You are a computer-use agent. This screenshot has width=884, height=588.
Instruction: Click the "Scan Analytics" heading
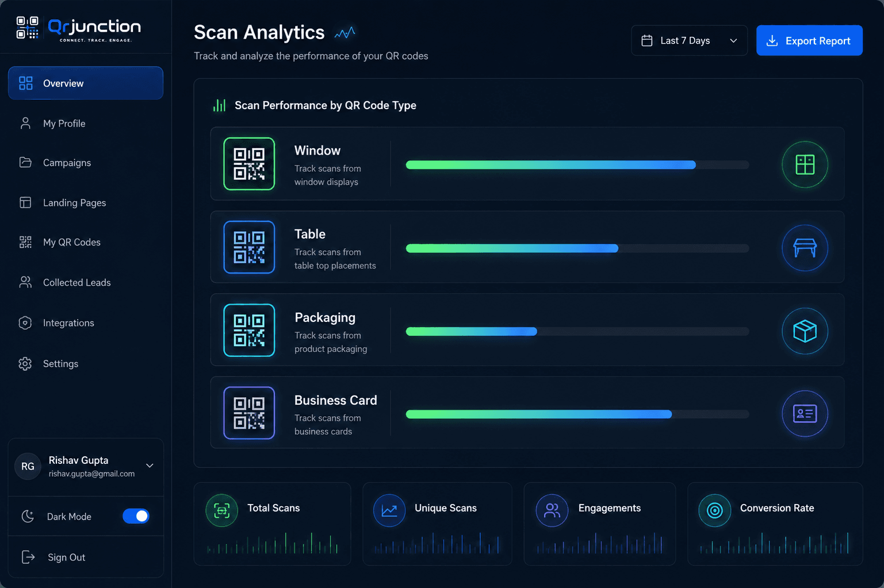click(x=259, y=33)
